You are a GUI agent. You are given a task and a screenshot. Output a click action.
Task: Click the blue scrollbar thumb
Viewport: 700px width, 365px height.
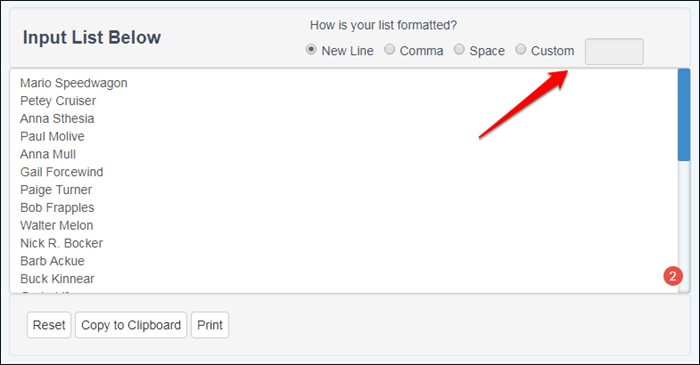pos(683,115)
